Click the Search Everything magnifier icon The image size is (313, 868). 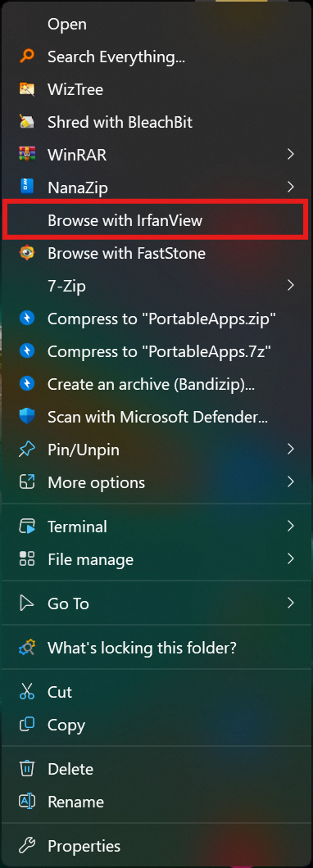tap(26, 56)
